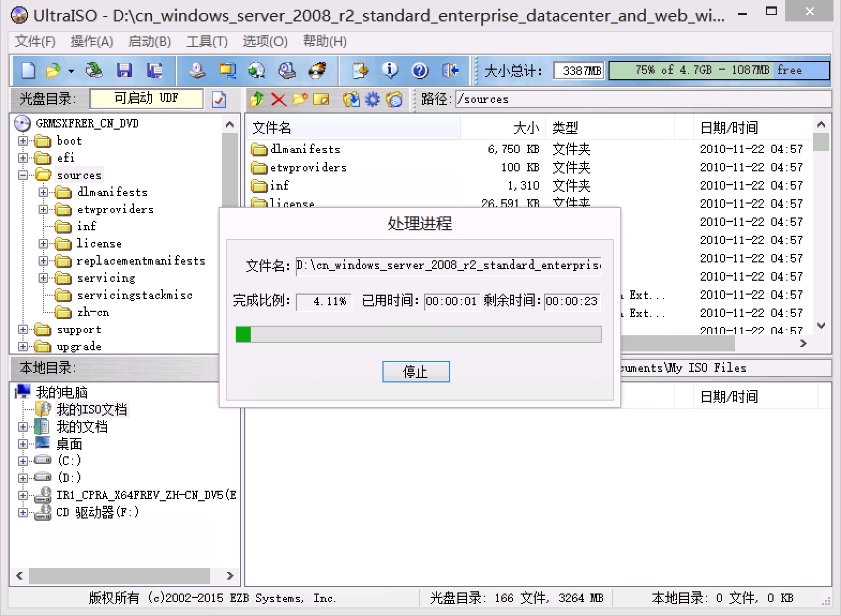
Task: Expand the (C:) drive node
Action: [23, 461]
